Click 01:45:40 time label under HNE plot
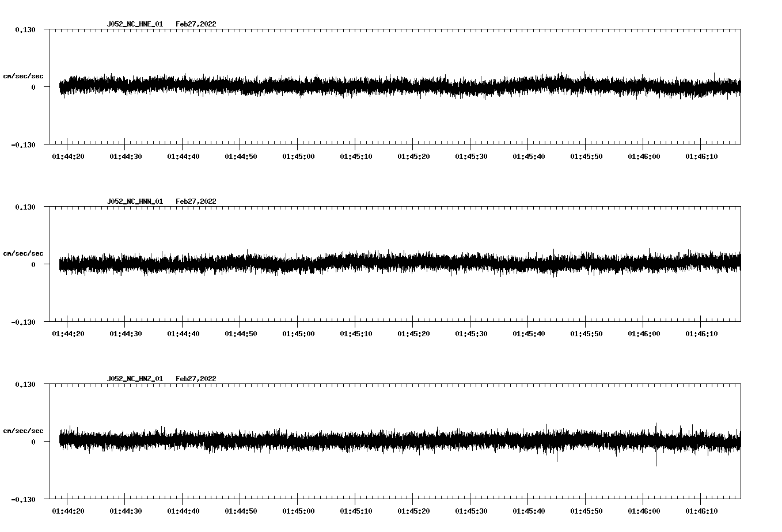782x532 pixels. click(x=529, y=157)
